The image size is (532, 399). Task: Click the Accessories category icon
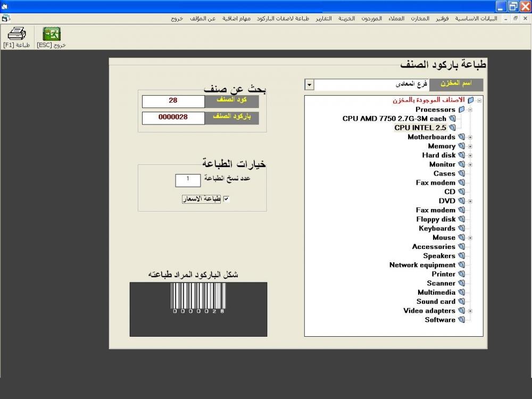pyautogui.click(x=461, y=247)
